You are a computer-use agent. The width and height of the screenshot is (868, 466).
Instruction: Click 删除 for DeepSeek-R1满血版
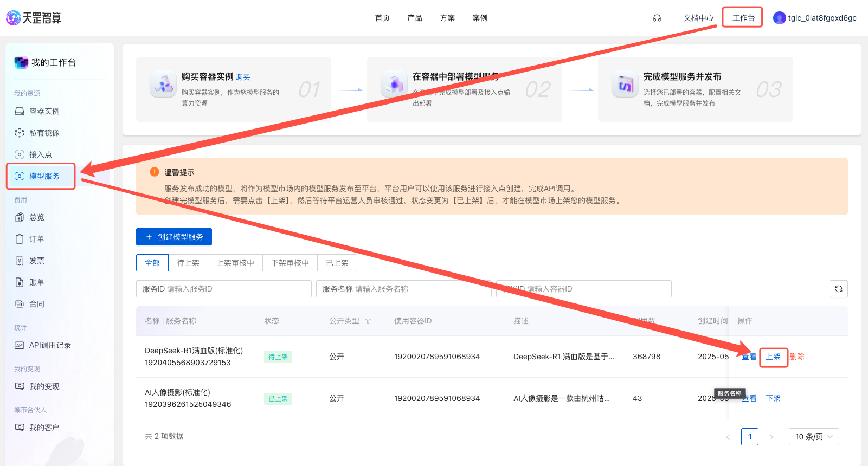click(797, 357)
